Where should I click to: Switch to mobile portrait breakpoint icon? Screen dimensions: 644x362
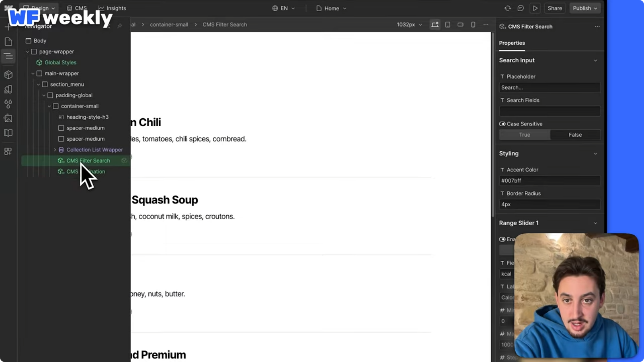pyautogui.click(x=473, y=24)
